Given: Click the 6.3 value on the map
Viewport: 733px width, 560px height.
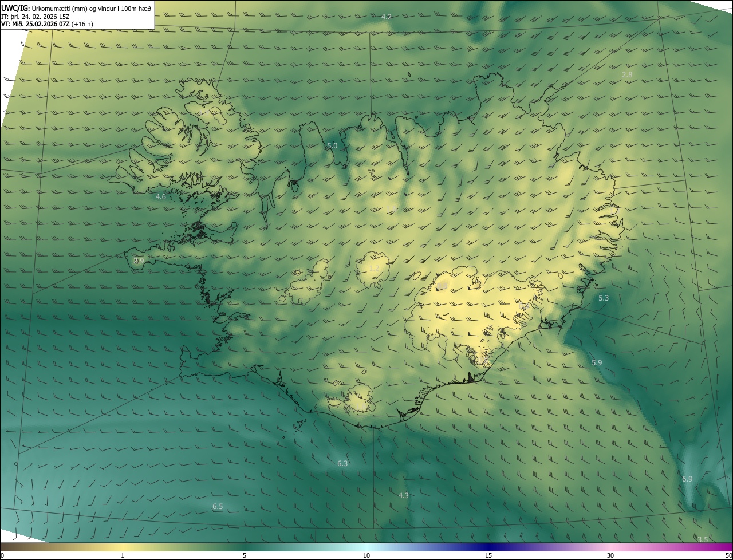Looking at the screenshot, I should coord(342,463).
